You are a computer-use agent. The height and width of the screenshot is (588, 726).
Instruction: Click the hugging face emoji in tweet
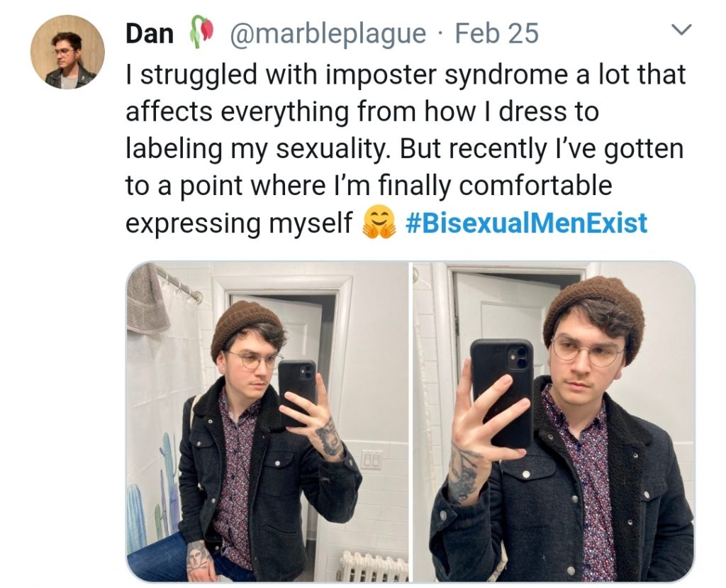pos(379,223)
